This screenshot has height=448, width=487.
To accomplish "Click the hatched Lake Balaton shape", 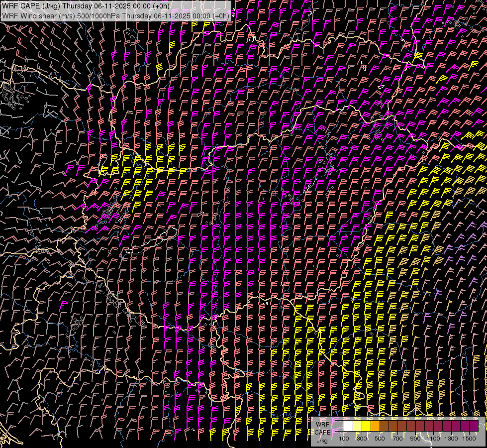I will coord(152,243).
